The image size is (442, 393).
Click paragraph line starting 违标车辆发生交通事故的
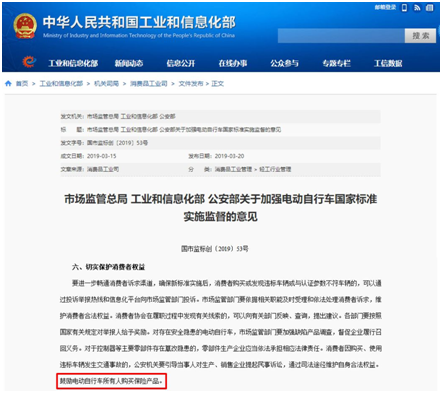(x=219, y=365)
